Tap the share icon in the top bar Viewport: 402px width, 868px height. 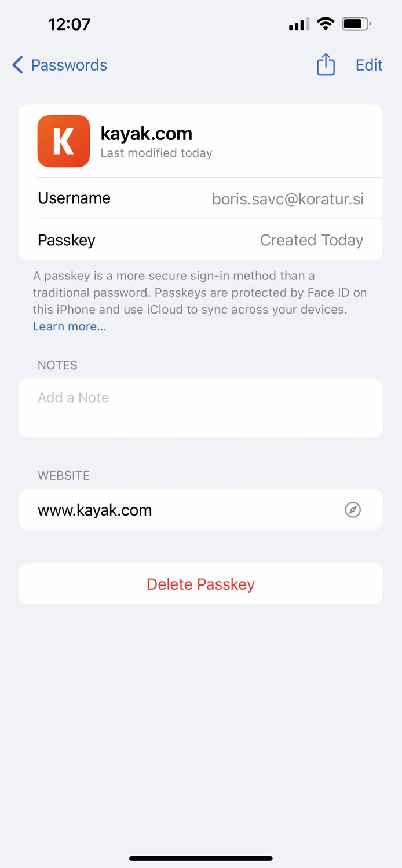(x=326, y=64)
